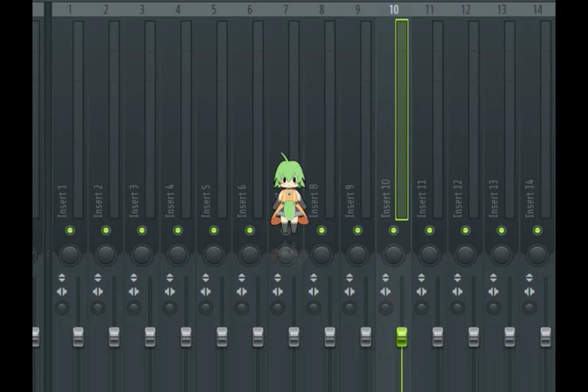Image resolution: width=588 pixels, height=392 pixels.
Task: Click Insert 7 phase invert arrows icon
Action: 278,278
